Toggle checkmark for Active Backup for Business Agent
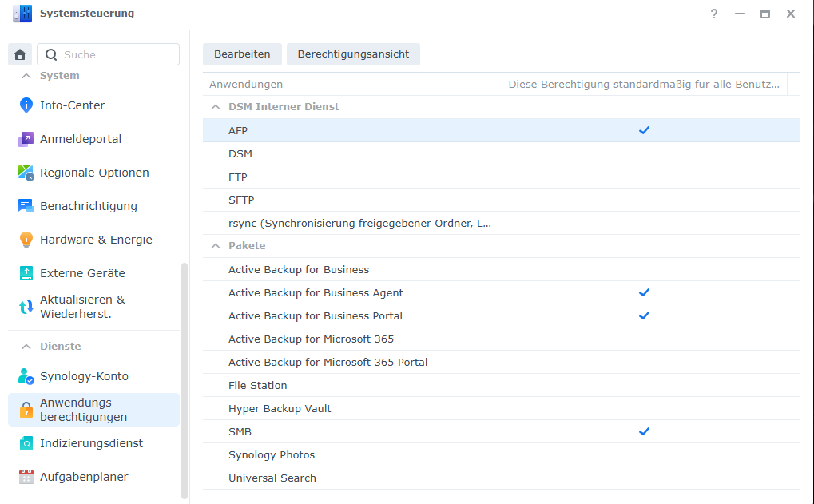The width and height of the screenshot is (814, 504). coord(644,292)
